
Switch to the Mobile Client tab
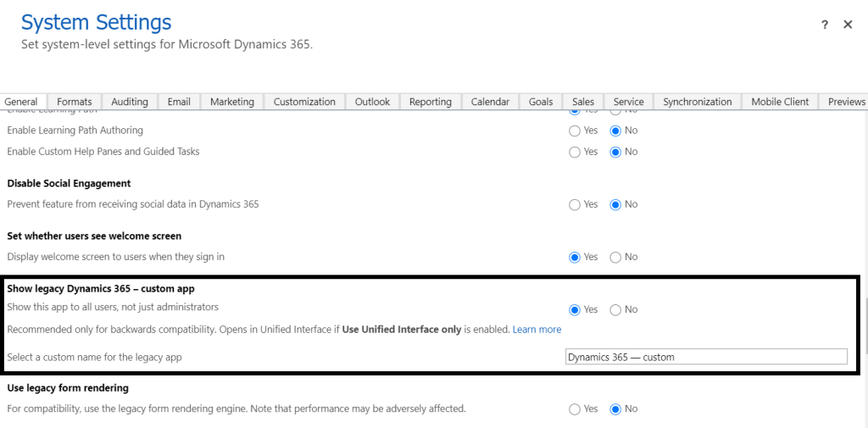pyautogui.click(x=780, y=102)
